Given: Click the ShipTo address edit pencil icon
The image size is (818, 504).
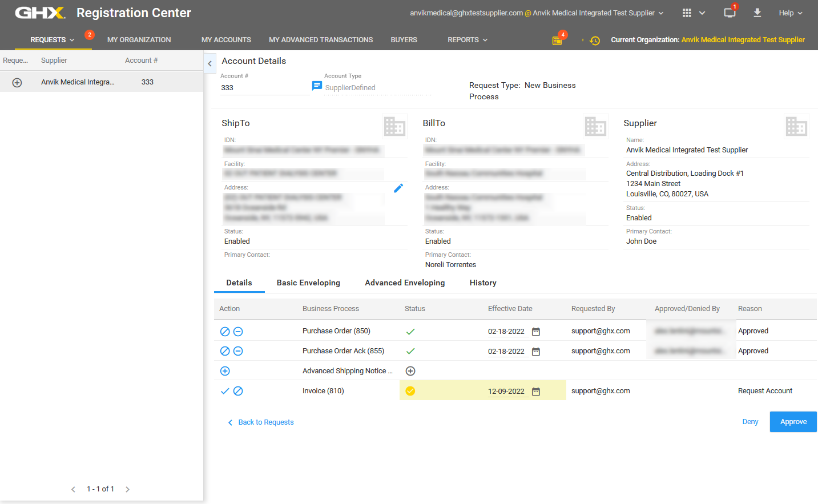Looking at the screenshot, I should pyautogui.click(x=398, y=188).
